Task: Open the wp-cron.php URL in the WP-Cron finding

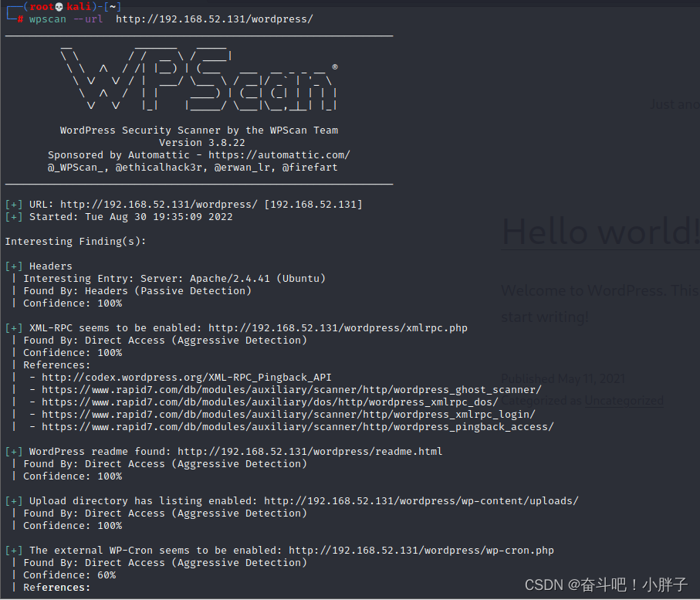Action: pos(421,551)
